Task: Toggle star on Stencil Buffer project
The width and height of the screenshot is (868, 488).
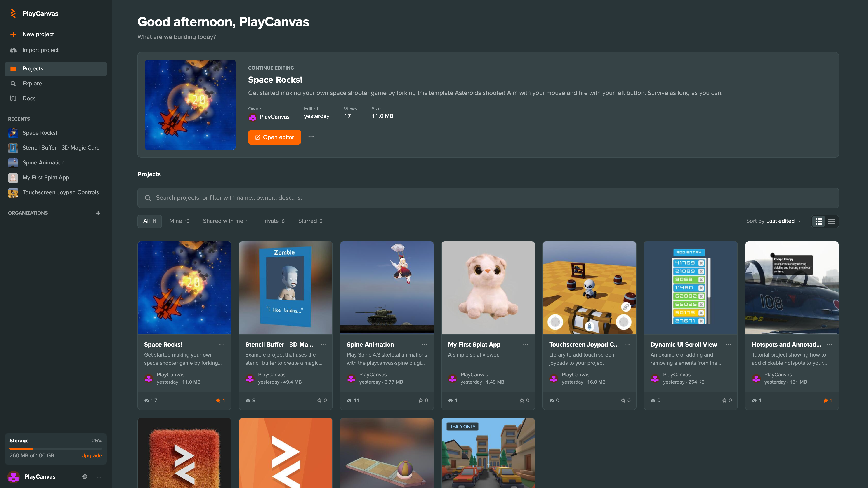Action: [x=319, y=400]
